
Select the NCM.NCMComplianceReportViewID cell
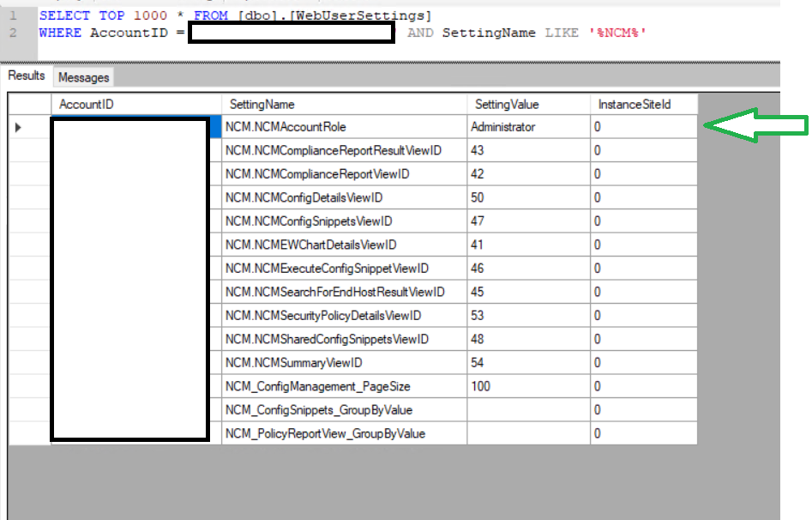click(x=345, y=174)
